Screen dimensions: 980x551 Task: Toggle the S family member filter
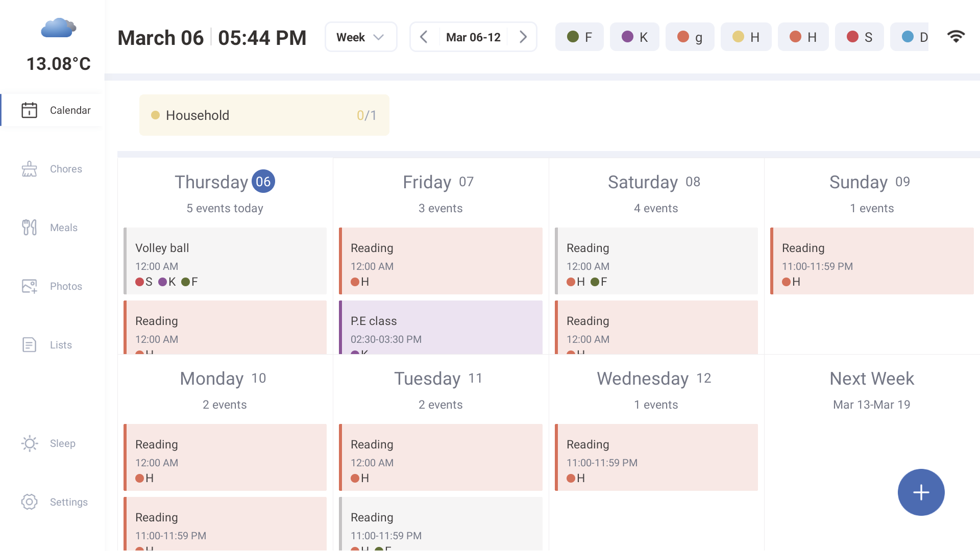coord(859,36)
